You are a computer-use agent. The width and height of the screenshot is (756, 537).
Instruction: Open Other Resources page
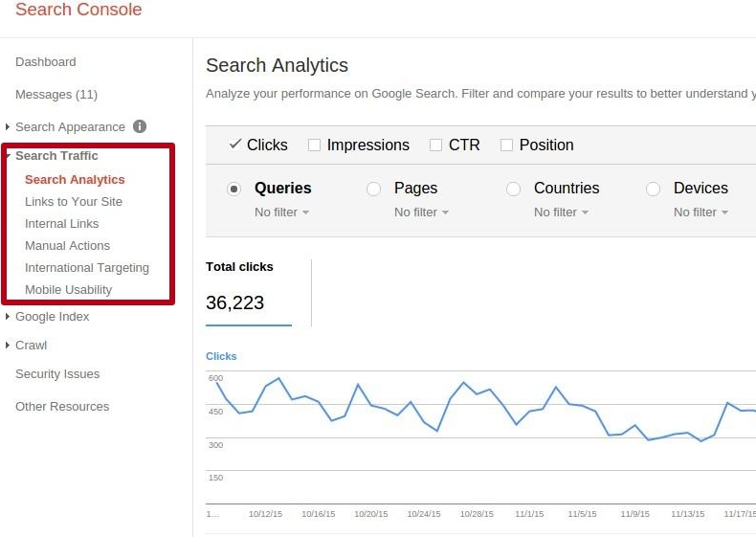click(62, 406)
